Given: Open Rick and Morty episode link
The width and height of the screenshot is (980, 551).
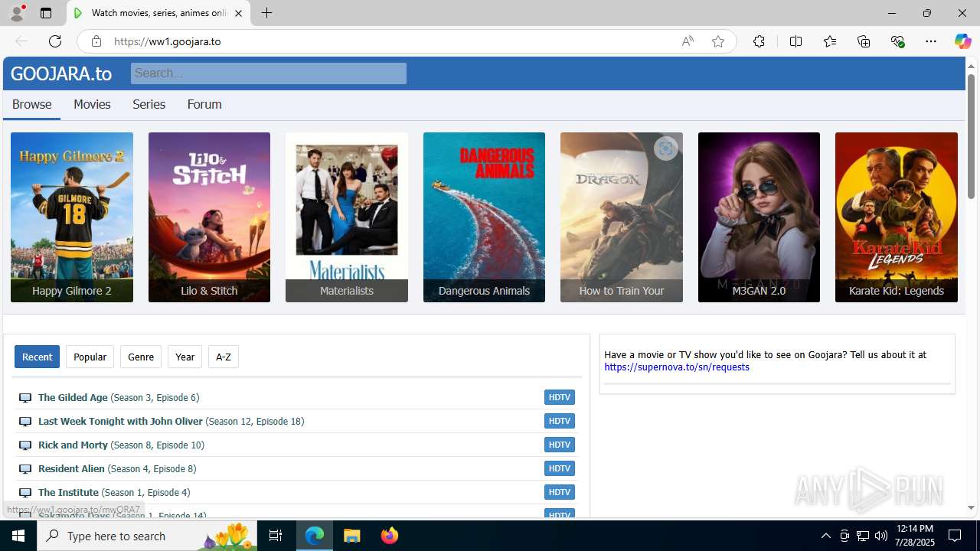Looking at the screenshot, I should [121, 445].
